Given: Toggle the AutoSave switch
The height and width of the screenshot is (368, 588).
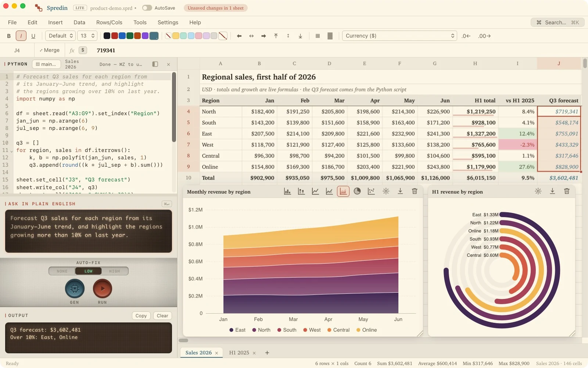Looking at the screenshot, I should 147,8.
